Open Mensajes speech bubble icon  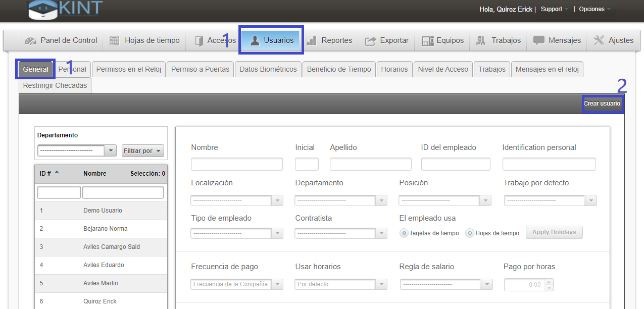539,41
